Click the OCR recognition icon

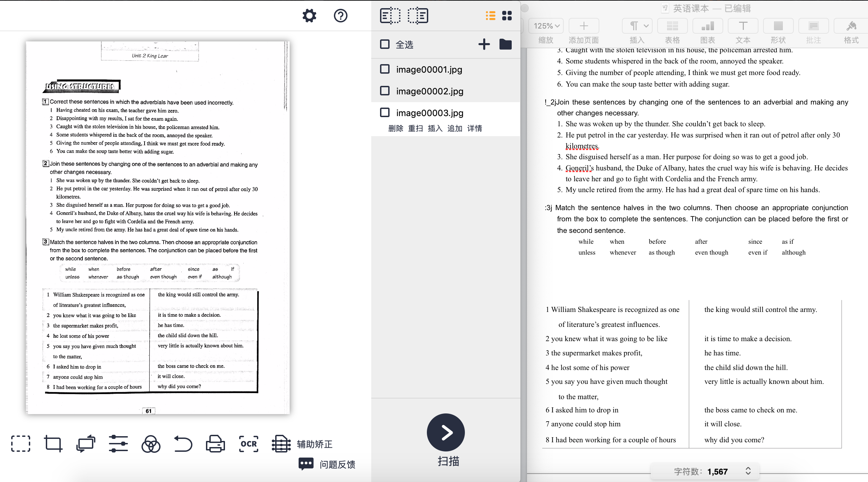point(248,444)
